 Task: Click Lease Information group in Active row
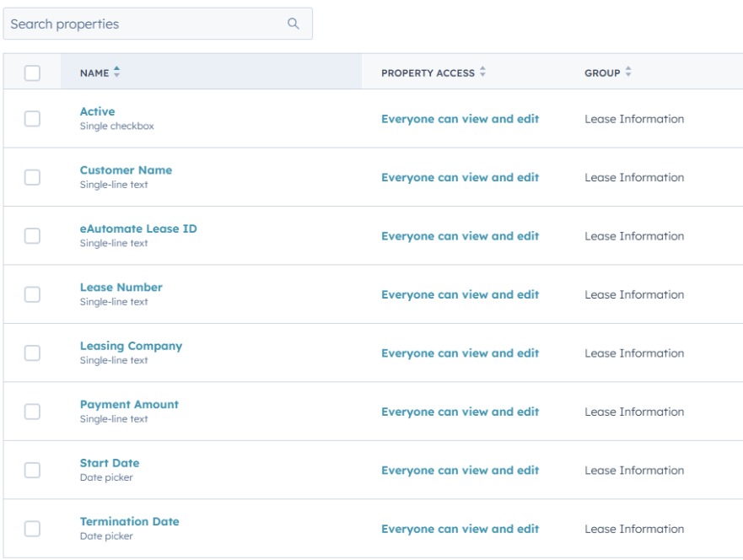click(634, 119)
